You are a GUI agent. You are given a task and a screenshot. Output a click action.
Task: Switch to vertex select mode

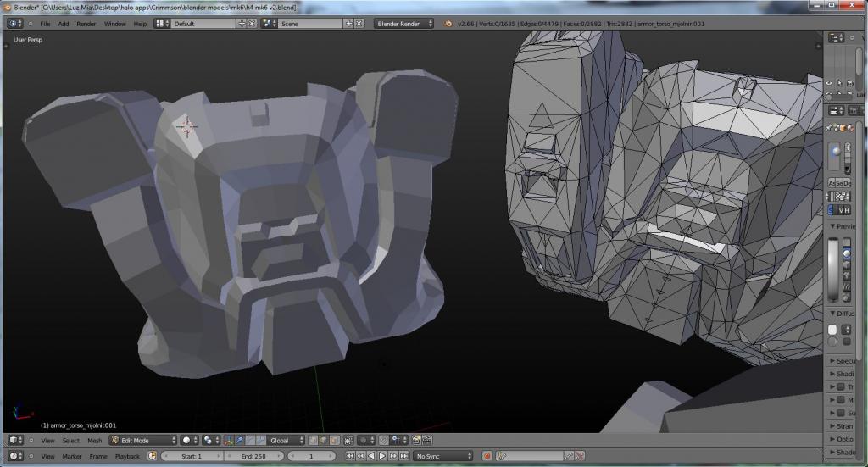pyautogui.click(x=313, y=441)
